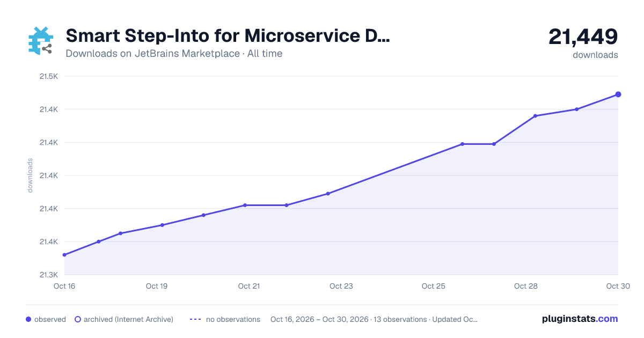This screenshot has width=644, height=338.
Task: Click the "Oct 23" x-axis label
Action: coord(341,286)
